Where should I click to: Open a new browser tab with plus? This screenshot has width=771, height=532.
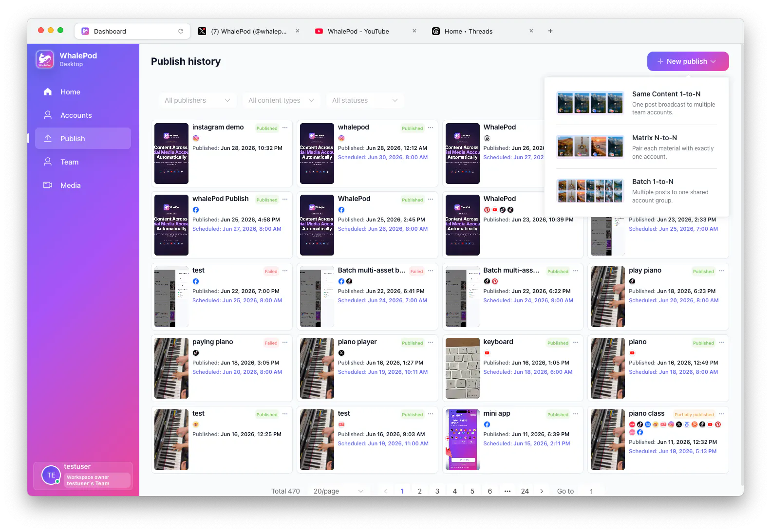coord(550,31)
